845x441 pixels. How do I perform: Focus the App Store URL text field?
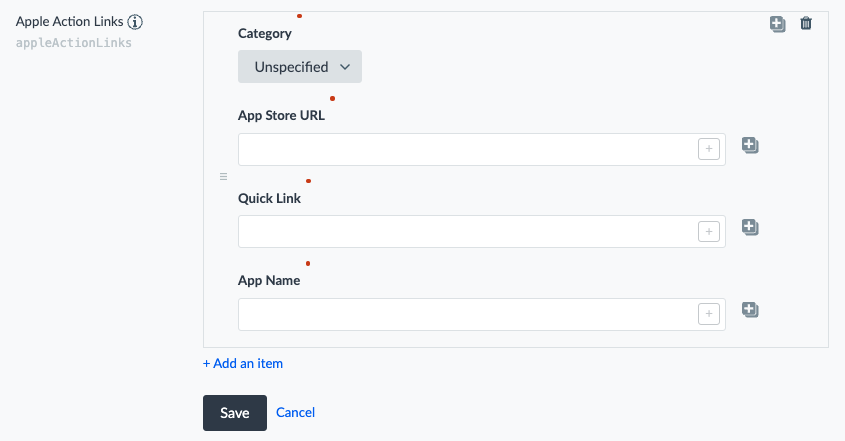[467, 149]
